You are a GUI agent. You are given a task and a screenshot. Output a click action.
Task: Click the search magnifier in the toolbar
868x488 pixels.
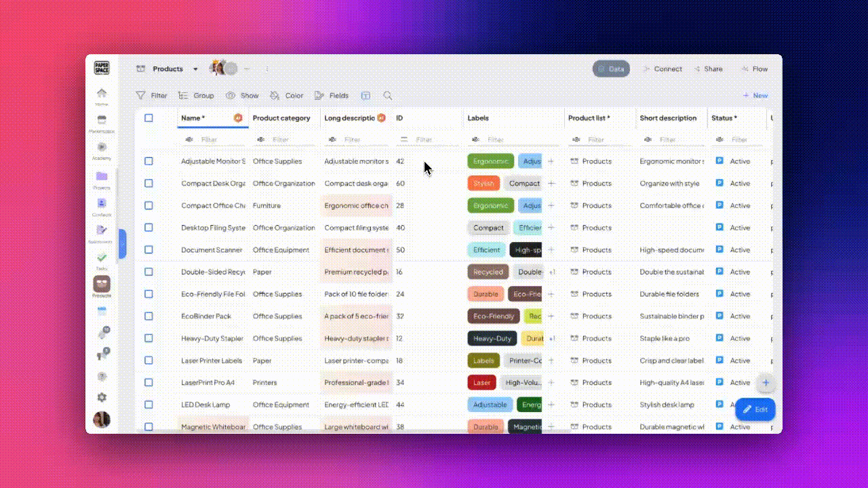point(388,96)
